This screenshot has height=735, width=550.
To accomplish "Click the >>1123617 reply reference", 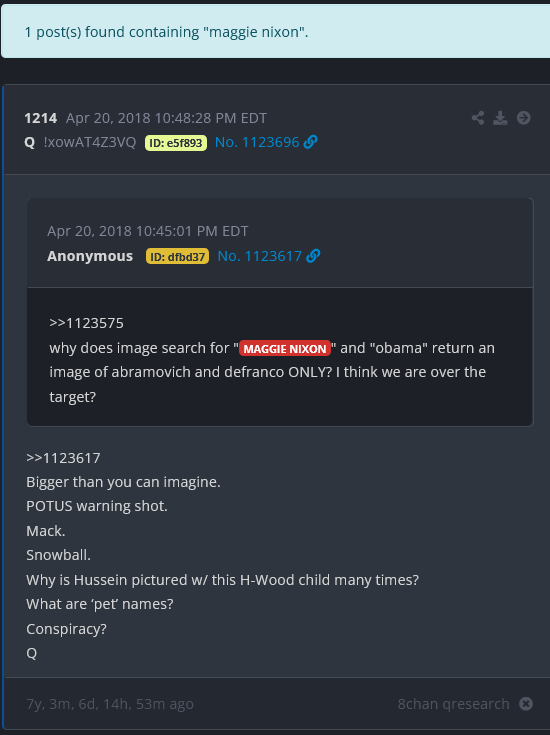I will click(63, 458).
